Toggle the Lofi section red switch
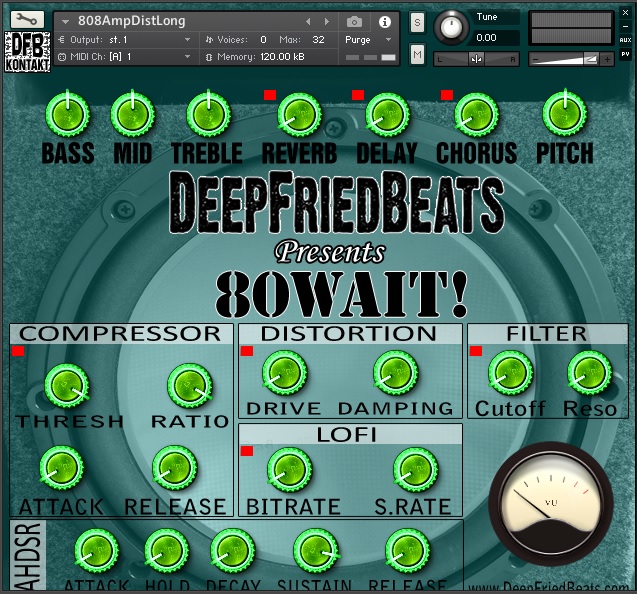Viewport: 637px width, 594px height. [247, 452]
